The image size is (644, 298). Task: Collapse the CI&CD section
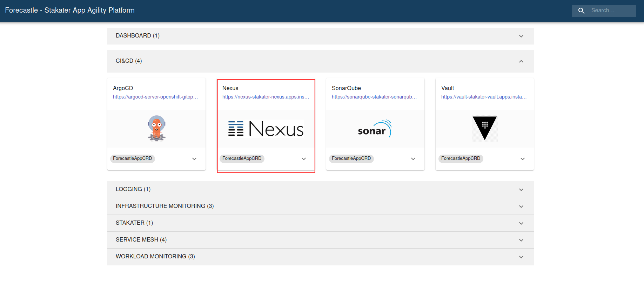(x=521, y=61)
